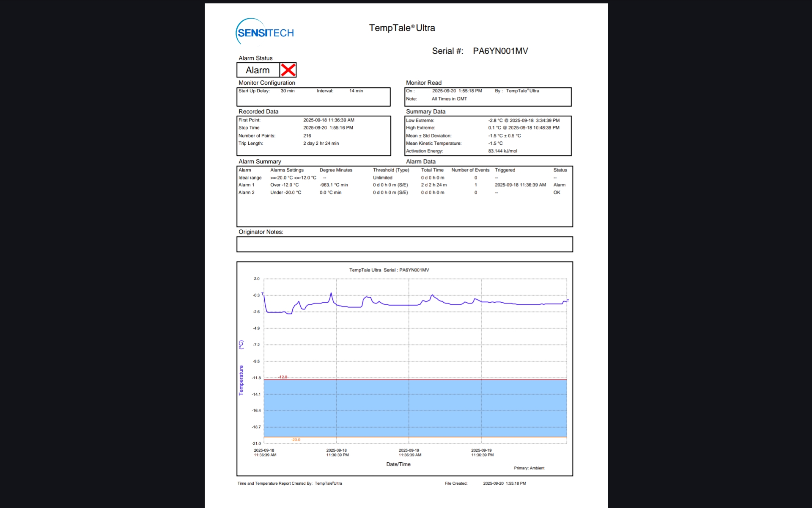The width and height of the screenshot is (812, 508).
Task: Click the Alarm 2 row in Alarm Summary
Action: (246, 193)
